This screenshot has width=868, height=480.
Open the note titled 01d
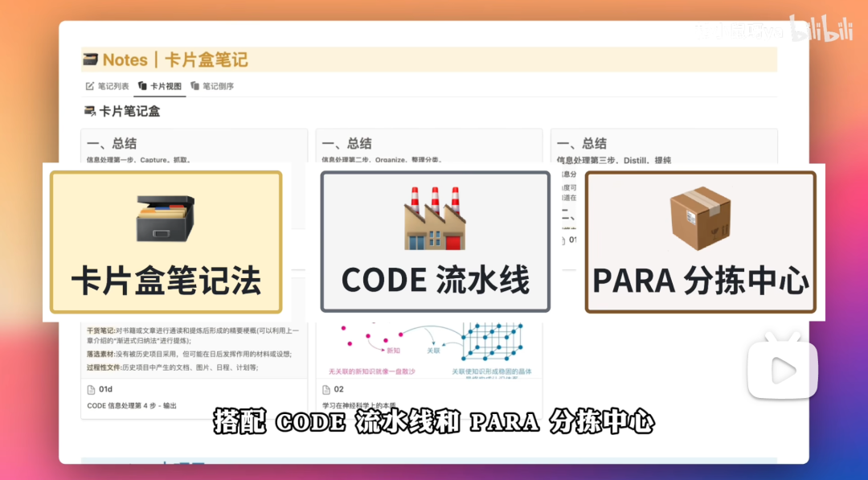(x=106, y=390)
